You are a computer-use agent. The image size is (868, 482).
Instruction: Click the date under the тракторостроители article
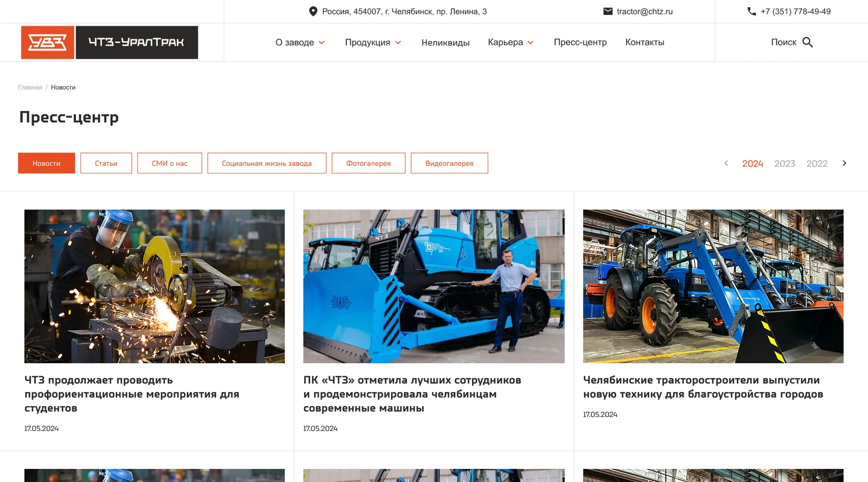pyautogui.click(x=600, y=414)
